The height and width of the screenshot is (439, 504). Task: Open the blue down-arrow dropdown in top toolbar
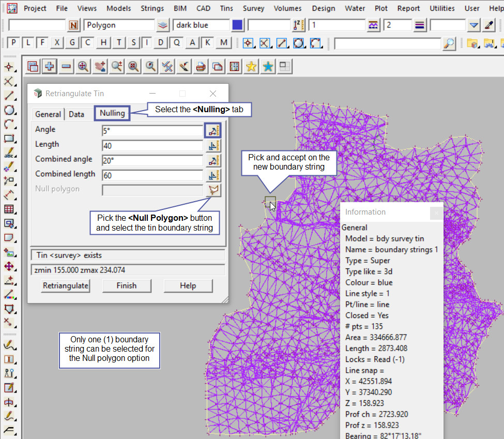474,25
